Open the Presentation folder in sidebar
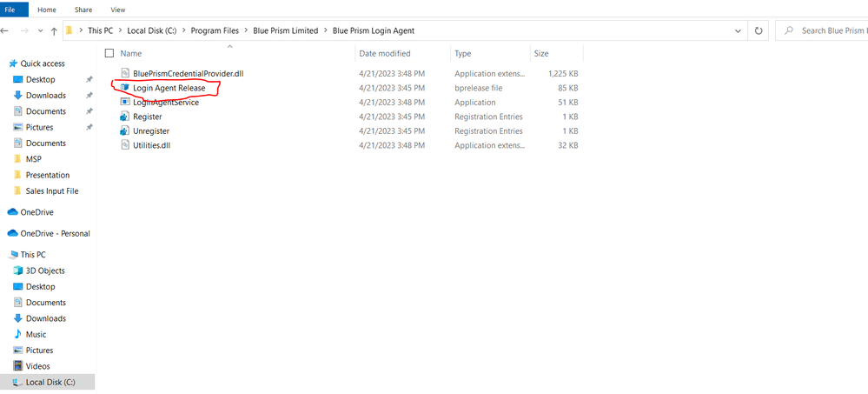The image size is (868, 394). coord(48,175)
